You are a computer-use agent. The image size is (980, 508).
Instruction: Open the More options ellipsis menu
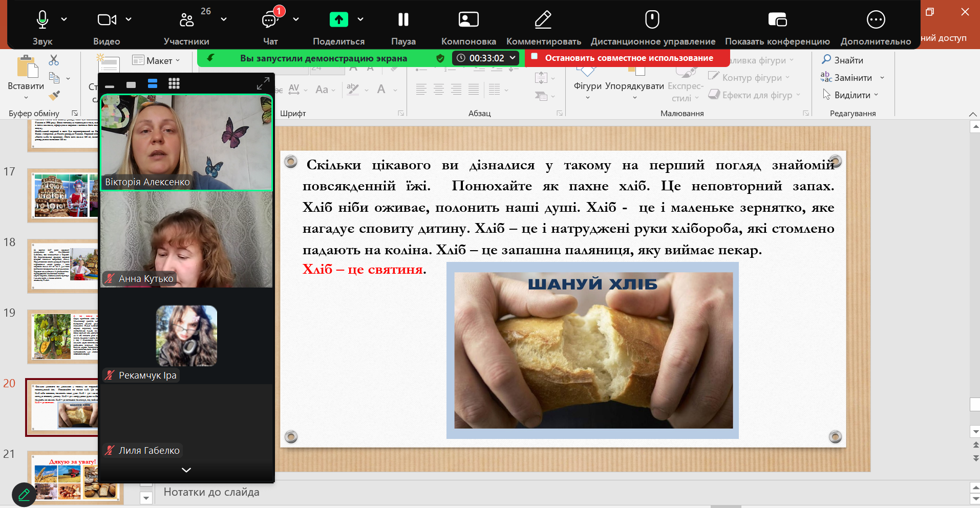point(876,20)
